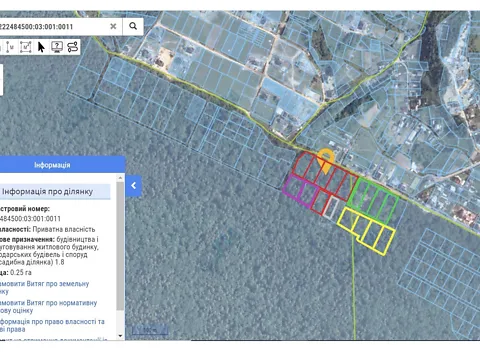Select the Інформація про ділянку heading
Screen dimensions: 480x360
coord(47,192)
